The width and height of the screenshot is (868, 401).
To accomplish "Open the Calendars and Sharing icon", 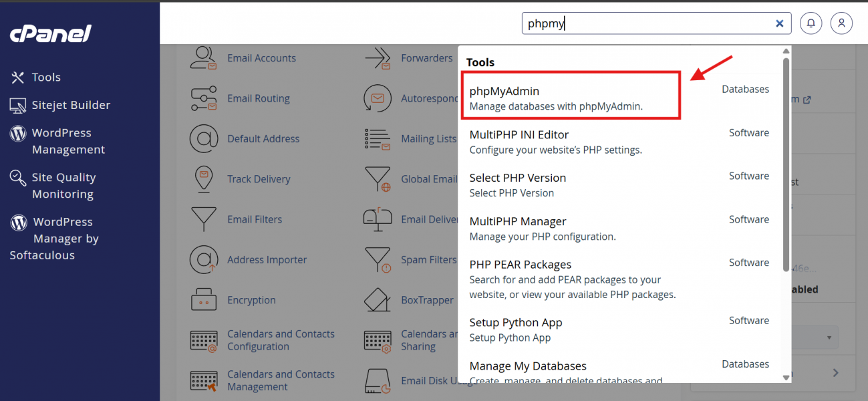I will pos(378,340).
